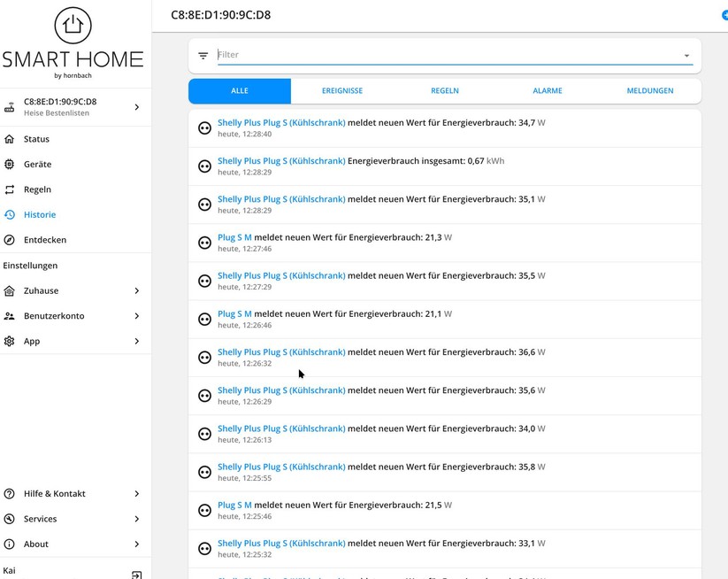Open Plug S M link at 12:27:46
Image resolution: width=728 pixels, height=579 pixels.
tap(234, 237)
